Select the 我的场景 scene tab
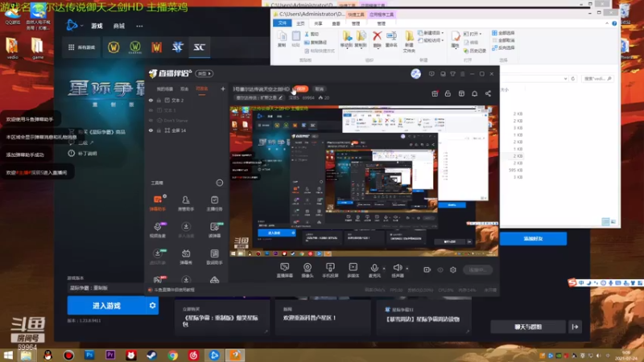Screen dimensions: 644x362 point(165,89)
